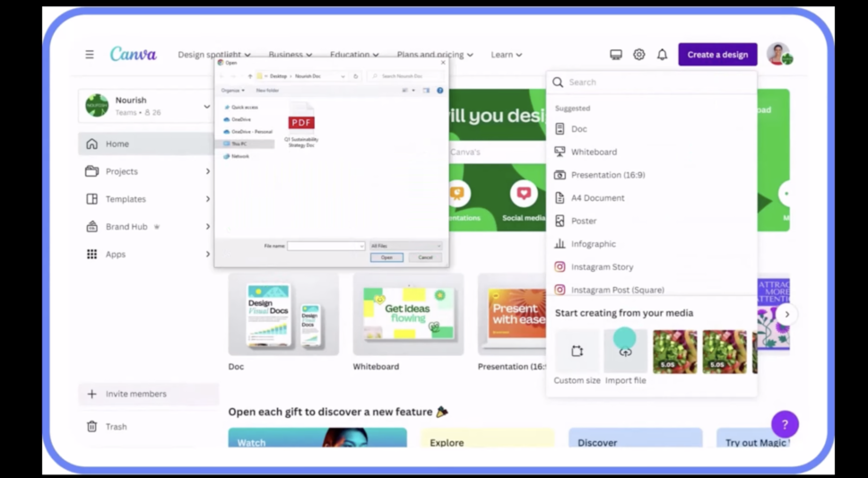Screen dimensions: 868x478
Task: Choose the Doc icon in the Suggested list
Action: coord(560,128)
